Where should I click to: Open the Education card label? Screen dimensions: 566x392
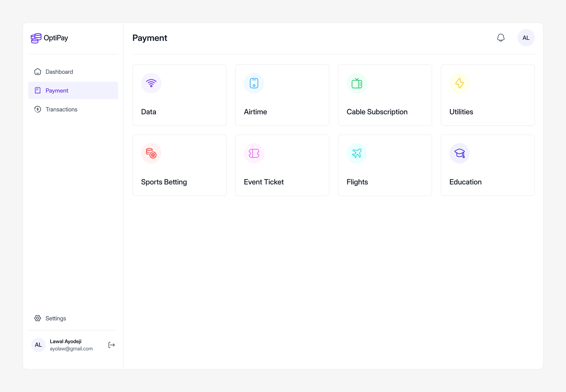pos(465,182)
